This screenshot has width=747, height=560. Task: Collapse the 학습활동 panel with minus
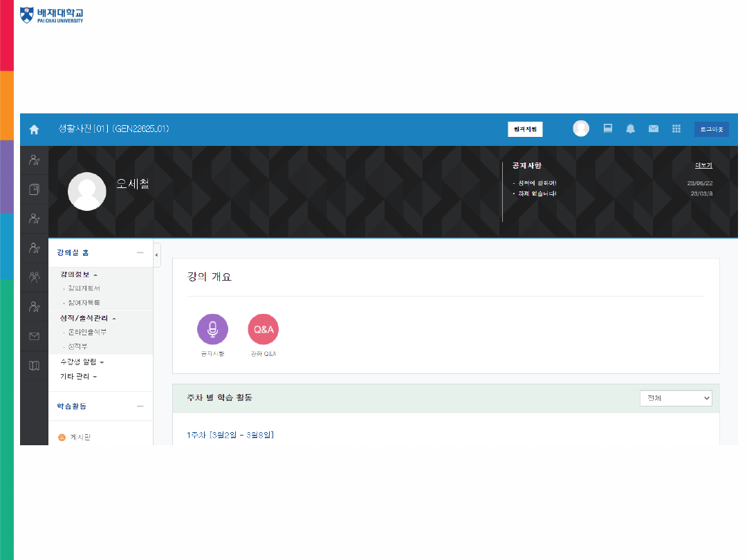(x=140, y=407)
